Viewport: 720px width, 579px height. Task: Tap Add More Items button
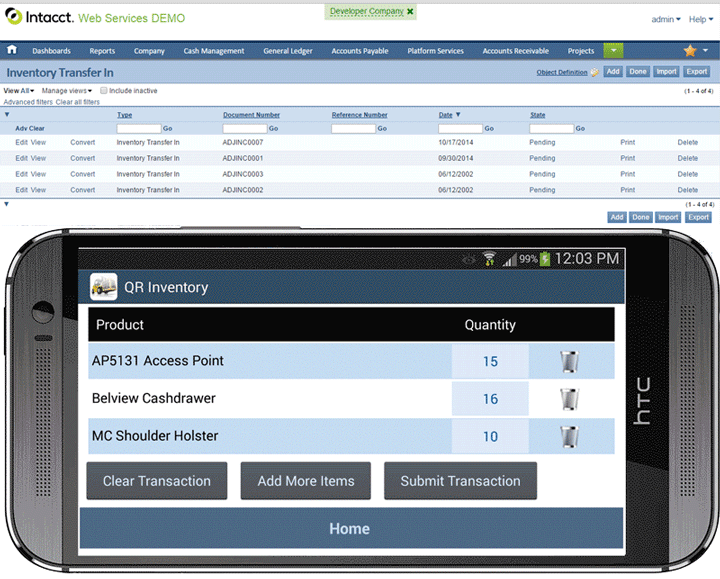pos(306,481)
